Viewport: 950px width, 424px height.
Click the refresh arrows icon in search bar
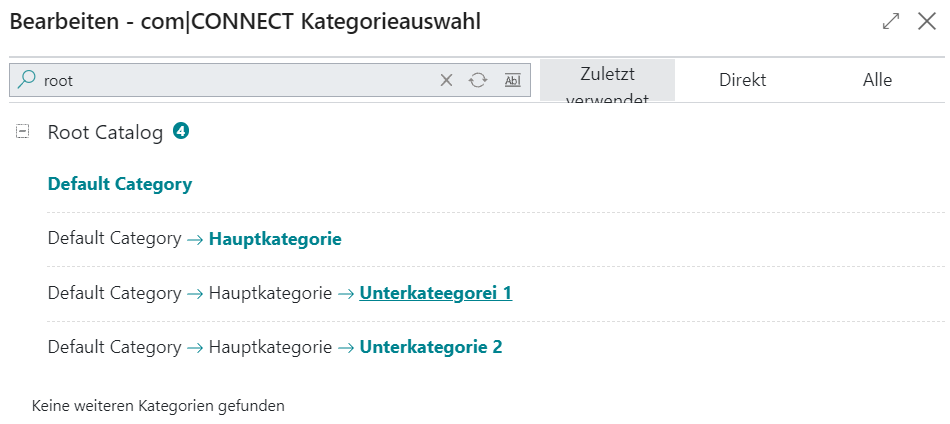click(x=478, y=80)
